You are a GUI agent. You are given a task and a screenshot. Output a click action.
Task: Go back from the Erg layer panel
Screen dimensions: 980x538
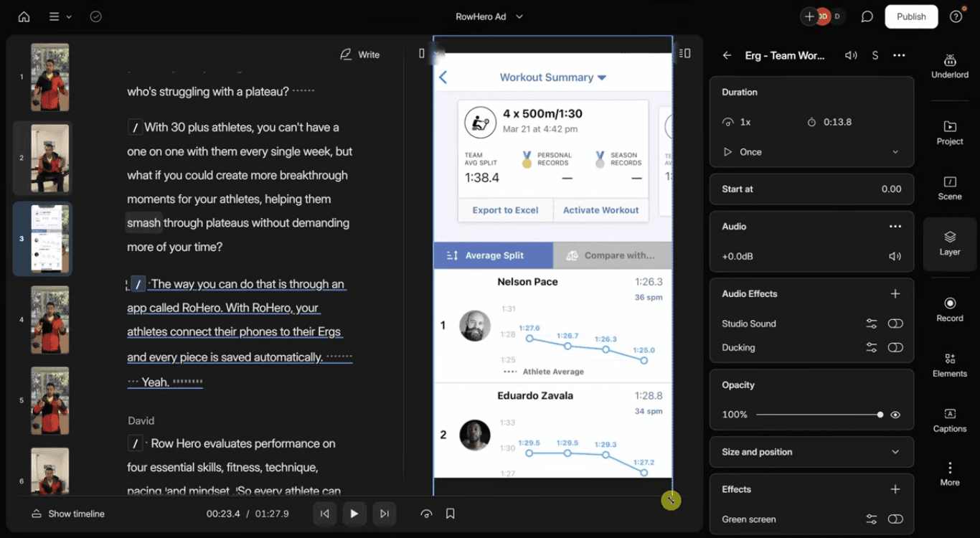tap(727, 55)
